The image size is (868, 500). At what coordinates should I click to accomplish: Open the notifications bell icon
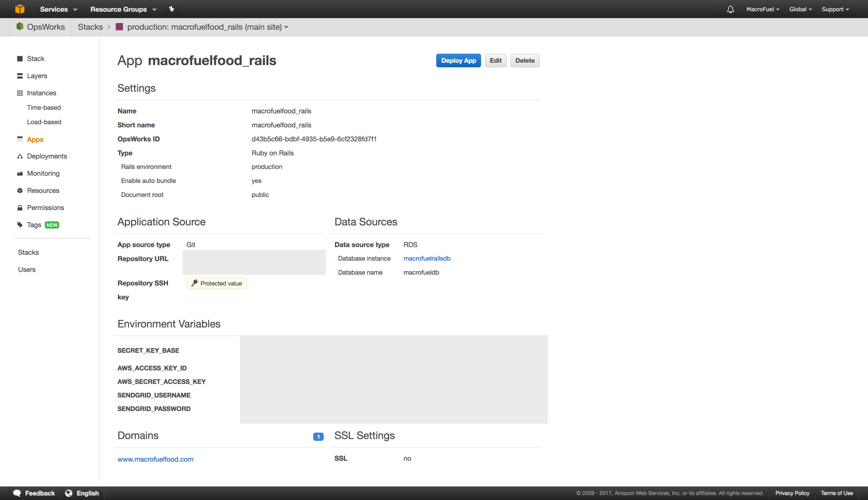coord(731,9)
